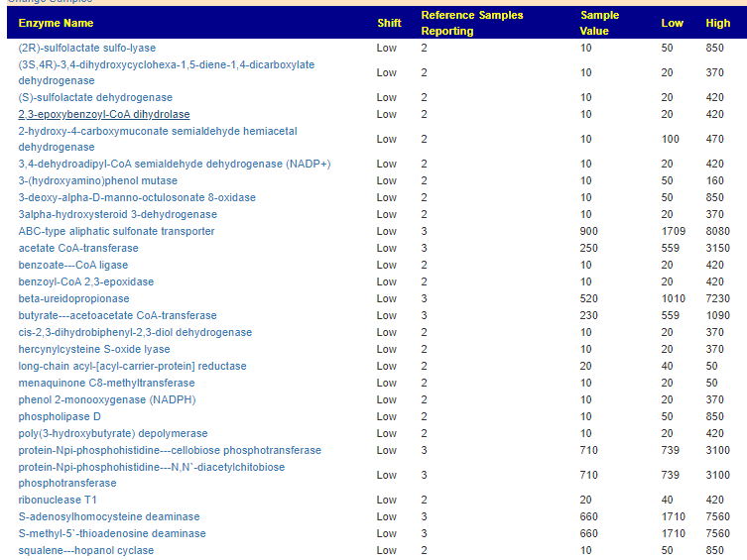Image resolution: width=747 pixels, height=560 pixels.
Task: Open the (2R)-sulfolactate sulfo-lyase enzyme link
Action: coord(86,48)
